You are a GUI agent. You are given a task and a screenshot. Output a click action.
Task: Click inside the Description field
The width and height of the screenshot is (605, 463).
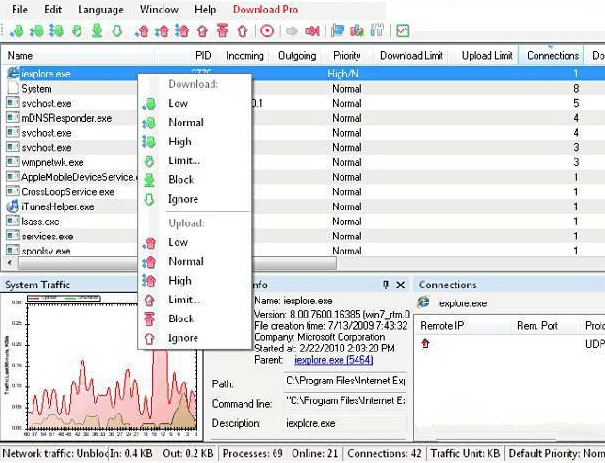click(x=345, y=423)
